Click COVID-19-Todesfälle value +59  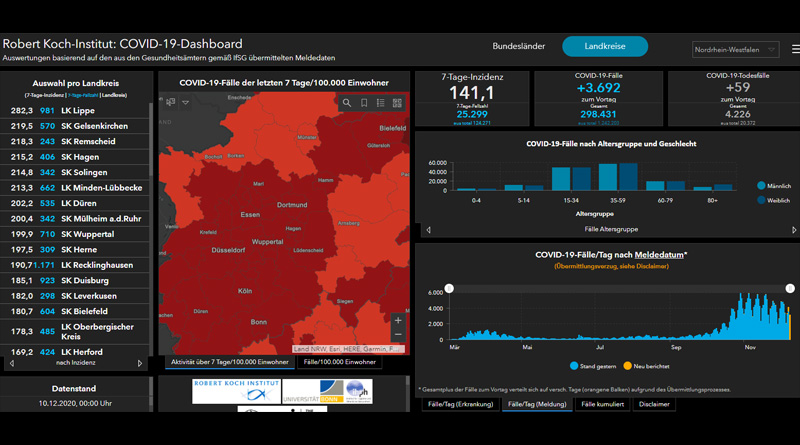738,87
